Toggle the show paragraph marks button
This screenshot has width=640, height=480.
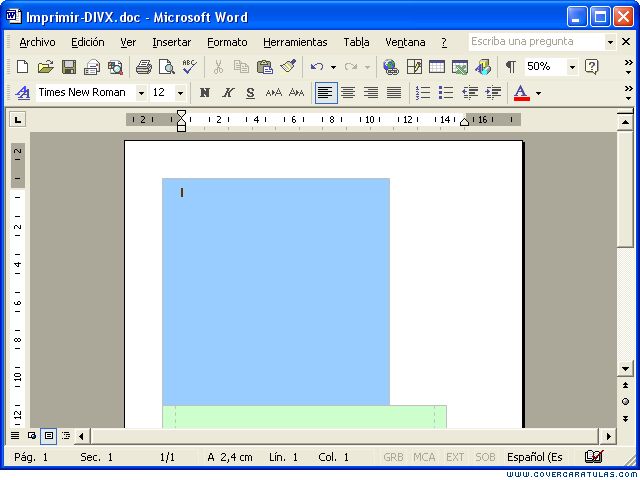(x=510, y=67)
